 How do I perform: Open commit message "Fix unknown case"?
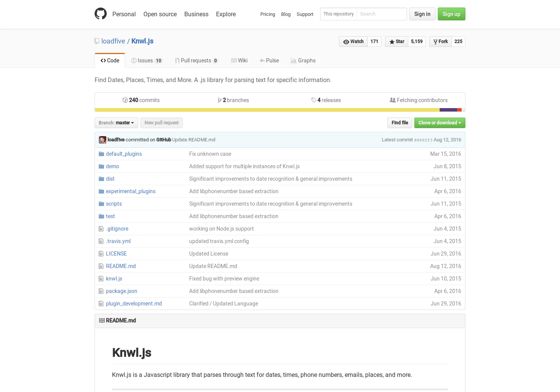click(x=210, y=154)
